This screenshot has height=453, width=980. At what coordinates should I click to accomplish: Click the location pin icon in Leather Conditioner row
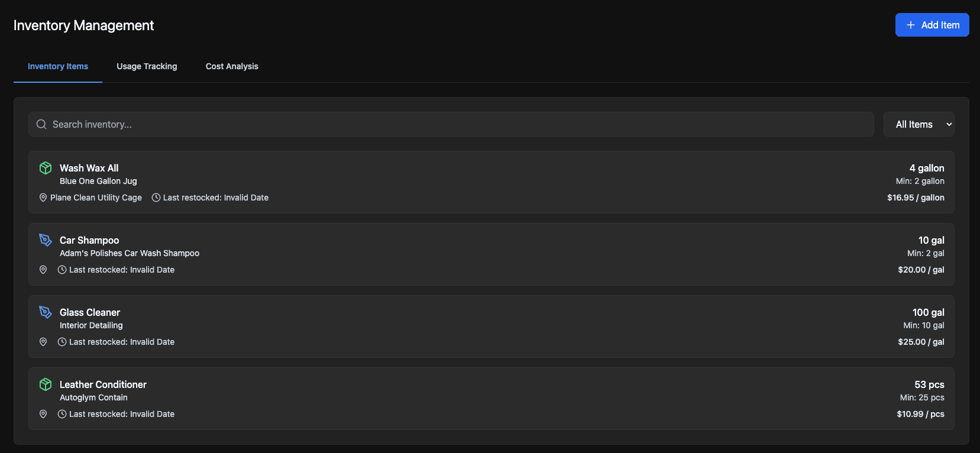pos(43,414)
